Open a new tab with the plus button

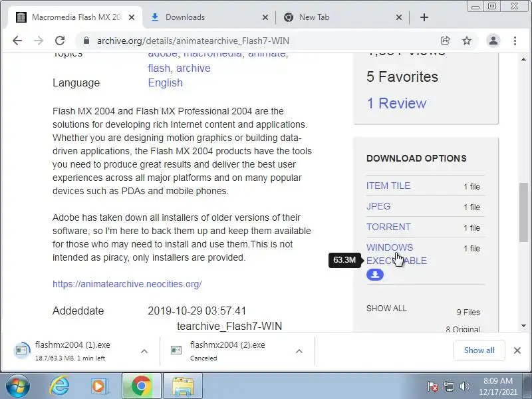click(424, 17)
